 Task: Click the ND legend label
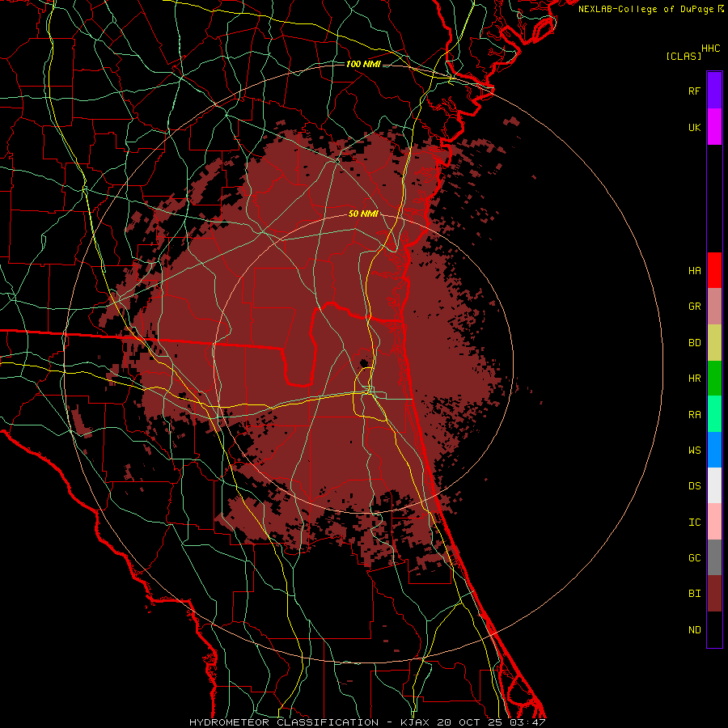tap(695, 630)
